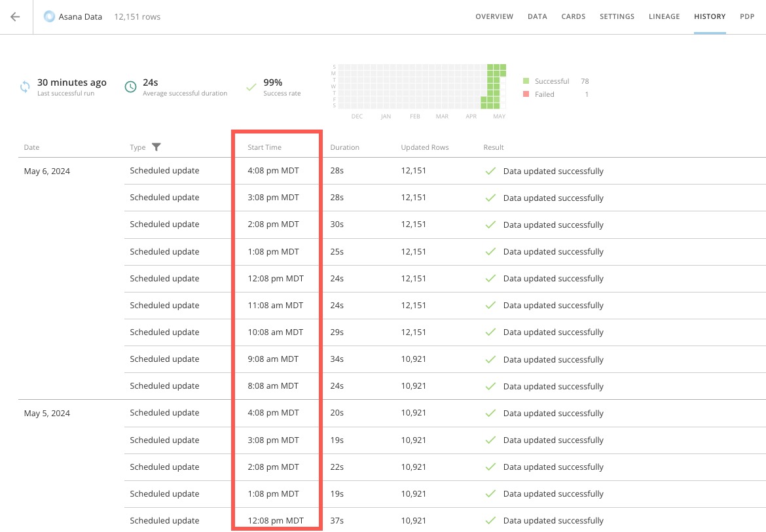This screenshot has height=532, width=766.
Task: Click the last successful run refresh icon
Action: (x=25, y=87)
